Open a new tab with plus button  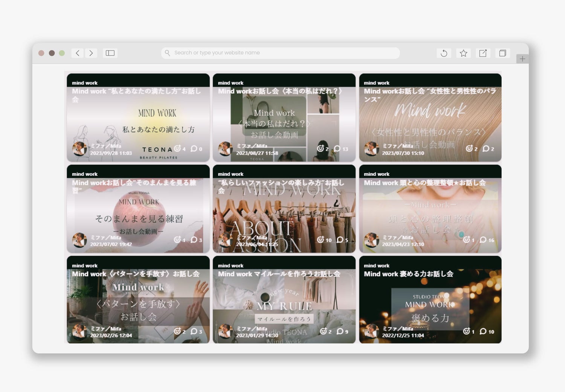(x=522, y=59)
